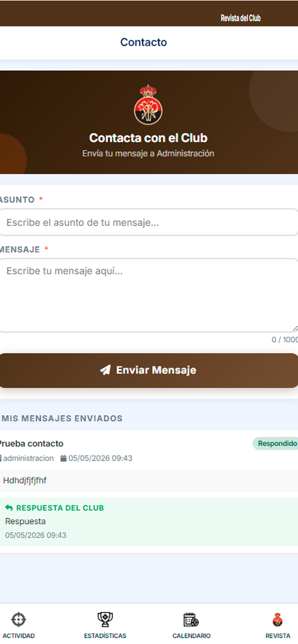The image size is (298, 644).
Task: Select the CALENDARIO tab label
Action: [x=191, y=636]
